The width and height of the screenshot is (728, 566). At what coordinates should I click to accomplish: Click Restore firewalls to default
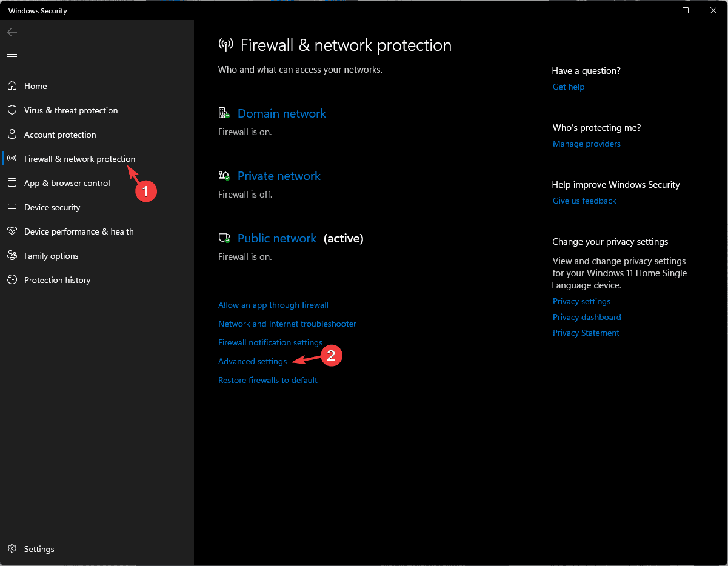268,380
